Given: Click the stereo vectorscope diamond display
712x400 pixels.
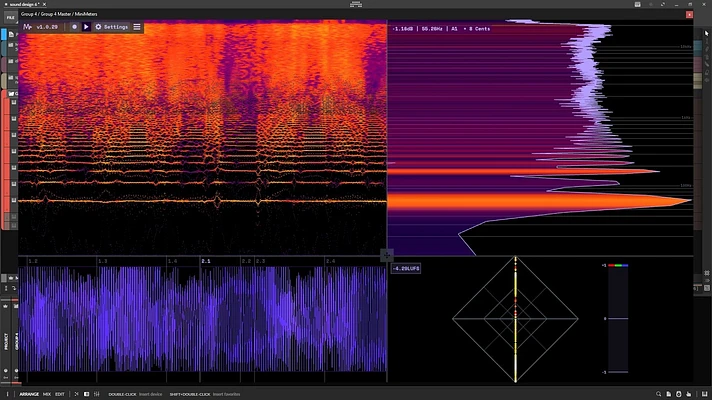Looking at the screenshot, I should [x=515, y=319].
